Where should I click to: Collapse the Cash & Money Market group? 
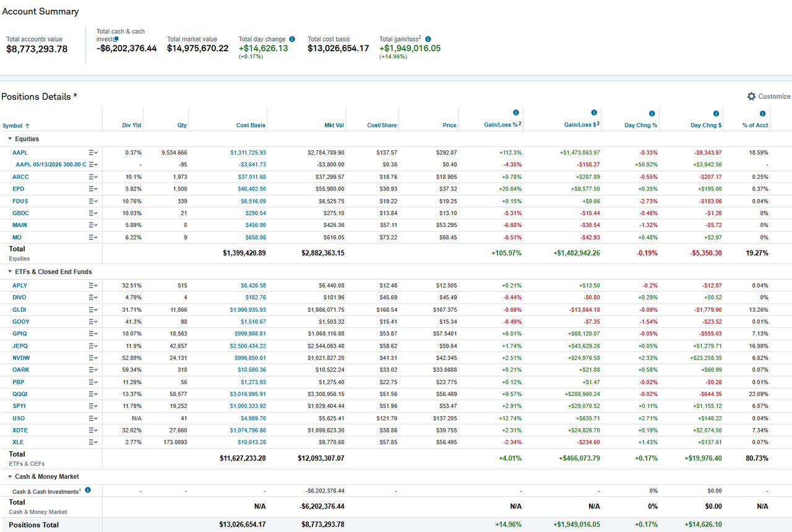click(x=10, y=476)
